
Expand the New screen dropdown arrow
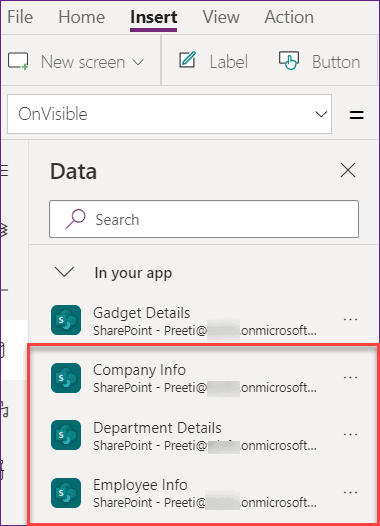[x=138, y=62]
